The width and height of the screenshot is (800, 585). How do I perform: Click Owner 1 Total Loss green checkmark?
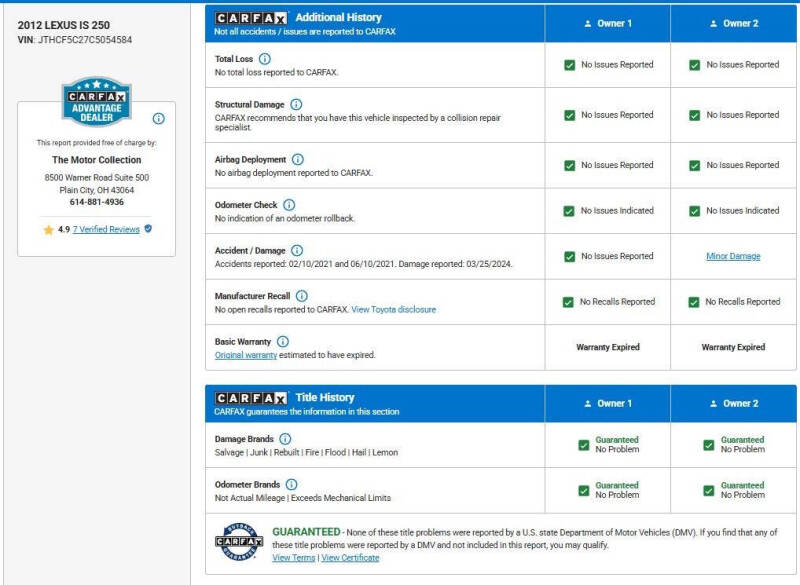(569, 65)
